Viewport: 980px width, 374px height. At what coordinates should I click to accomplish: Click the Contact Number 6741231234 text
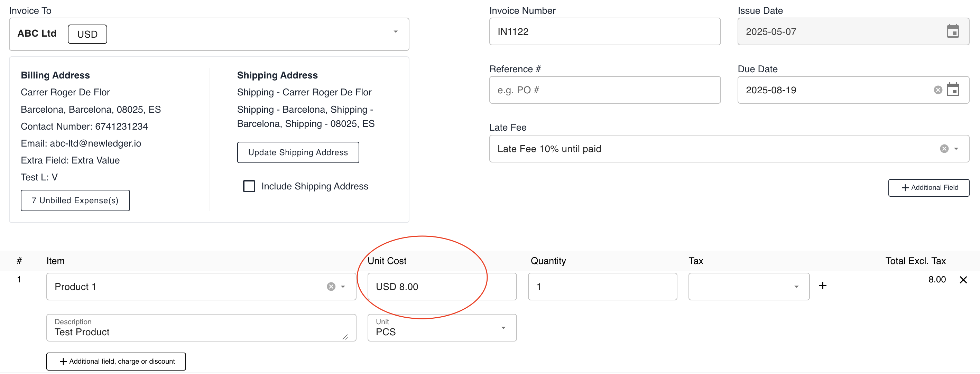click(x=84, y=126)
